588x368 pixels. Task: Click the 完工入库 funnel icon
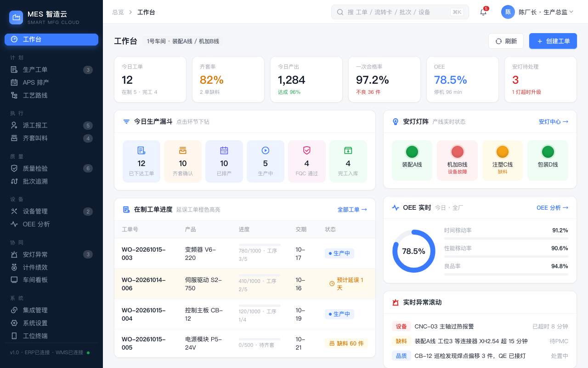348,150
